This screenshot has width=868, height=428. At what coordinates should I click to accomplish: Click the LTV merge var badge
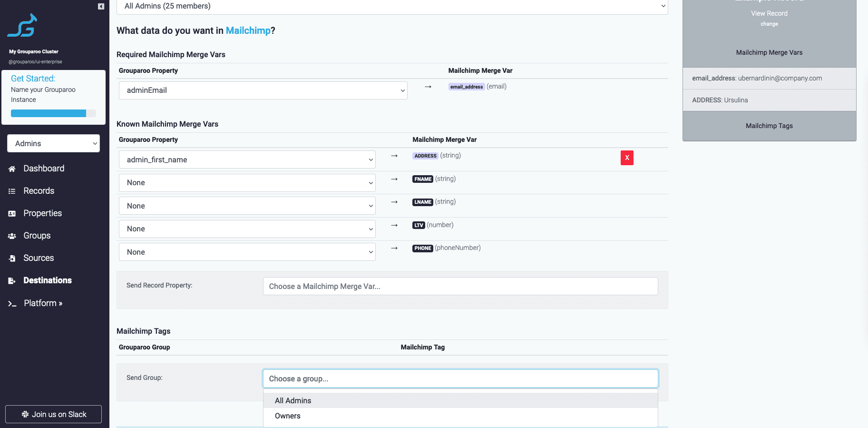coord(419,225)
